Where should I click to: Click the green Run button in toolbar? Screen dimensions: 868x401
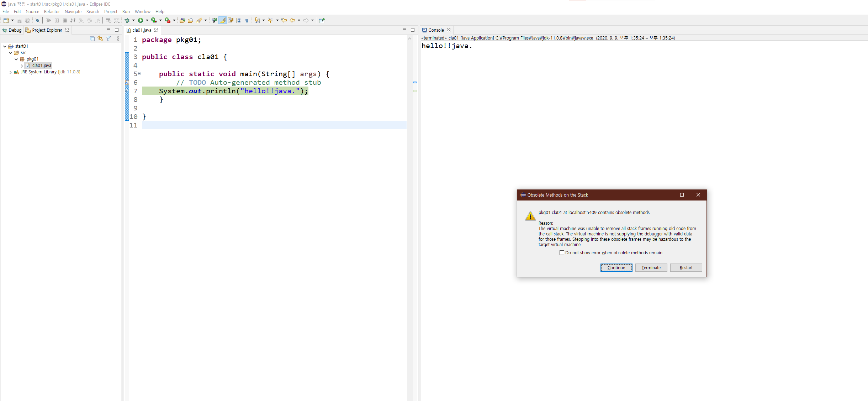click(x=141, y=20)
